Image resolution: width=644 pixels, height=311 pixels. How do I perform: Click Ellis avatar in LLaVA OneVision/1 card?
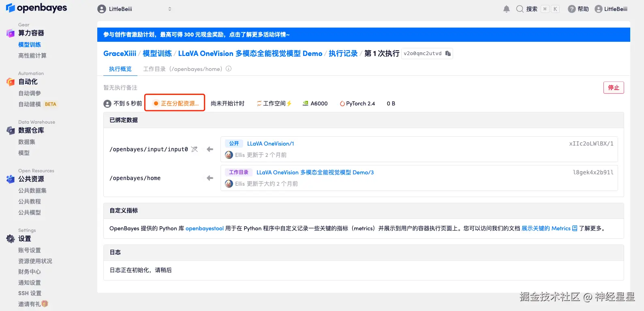coord(229,155)
